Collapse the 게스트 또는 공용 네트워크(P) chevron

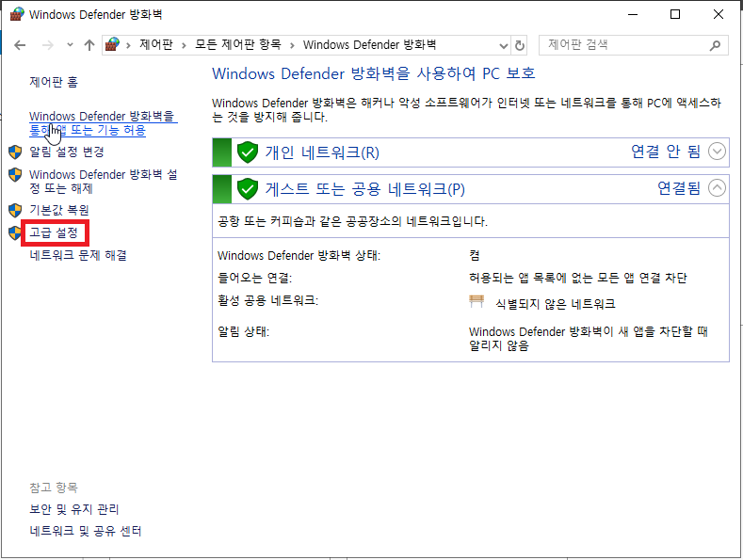coord(717,188)
